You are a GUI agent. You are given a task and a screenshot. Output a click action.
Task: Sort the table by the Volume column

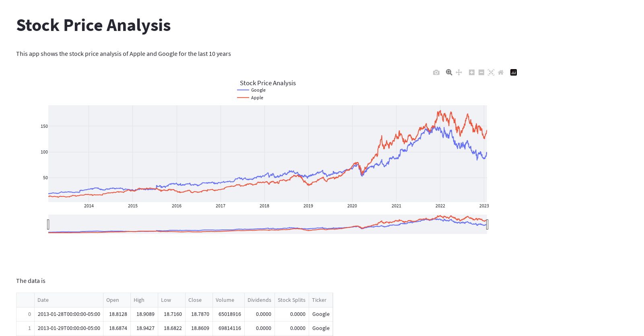coord(225,300)
